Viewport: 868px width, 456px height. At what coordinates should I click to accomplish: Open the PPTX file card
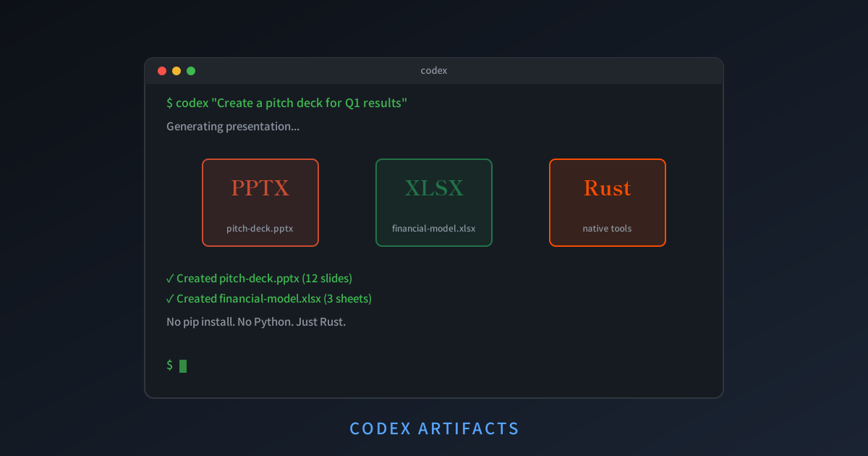(x=260, y=203)
